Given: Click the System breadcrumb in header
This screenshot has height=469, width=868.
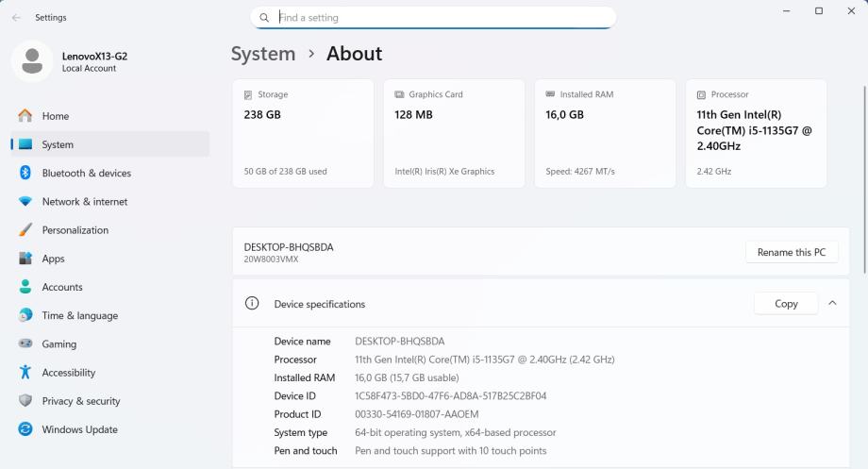Looking at the screenshot, I should click(263, 54).
